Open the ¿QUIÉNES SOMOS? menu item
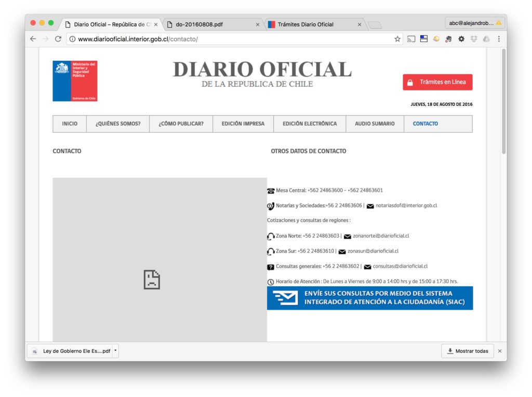The image size is (532, 397). point(118,124)
